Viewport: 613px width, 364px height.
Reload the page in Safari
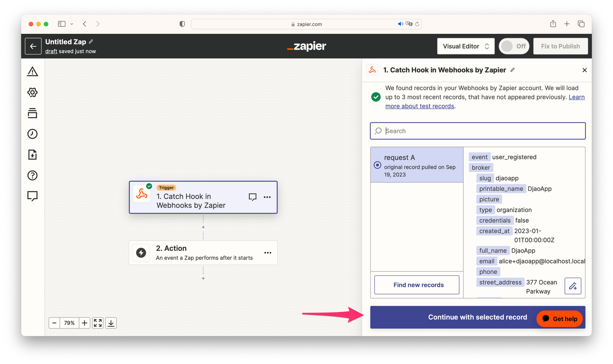(x=417, y=24)
